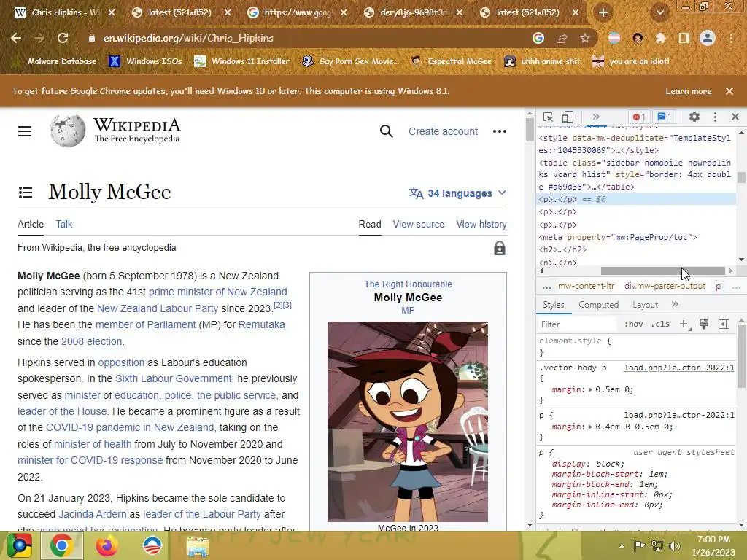Show more style pane tabs chevron
This screenshot has width=747, height=560.
pyautogui.click(x=675, y=305)
